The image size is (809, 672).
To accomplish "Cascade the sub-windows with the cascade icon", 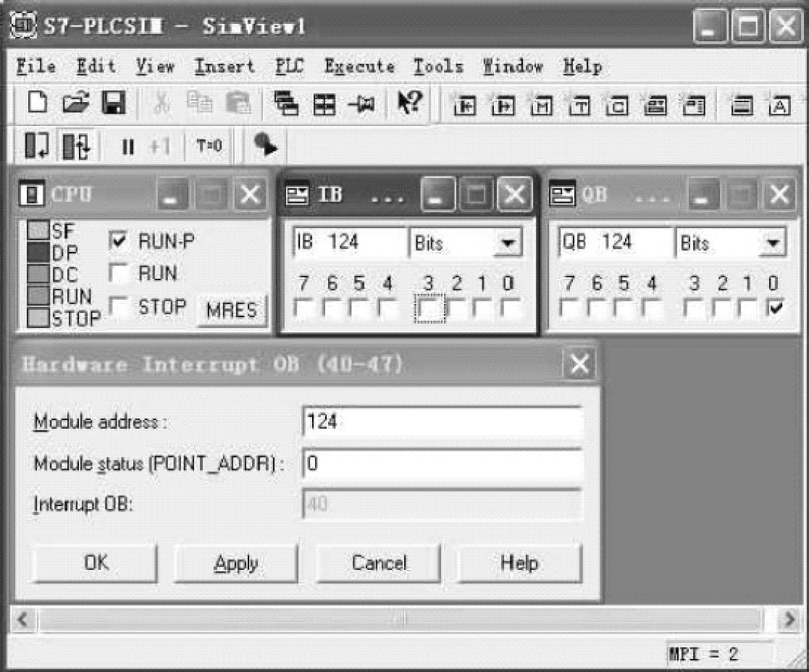I will click(286, 103).
